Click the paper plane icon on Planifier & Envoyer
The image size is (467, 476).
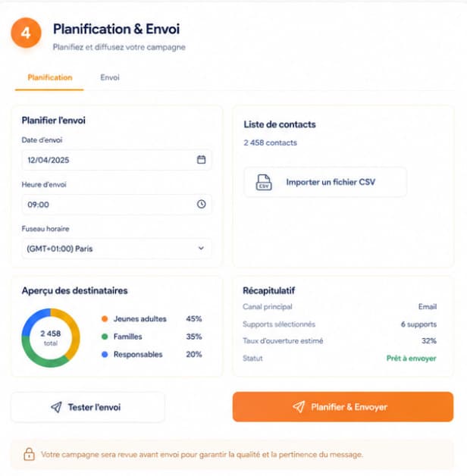click(299, 407)
